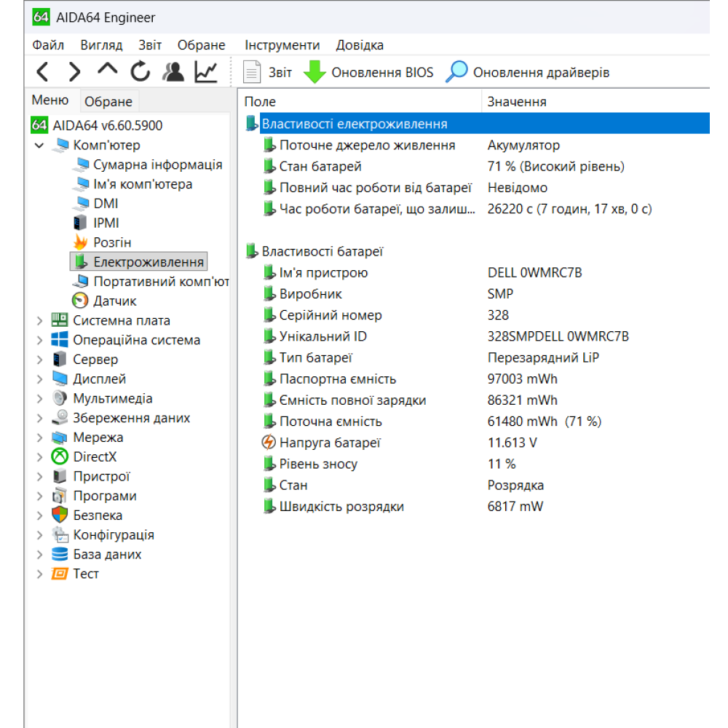This screenshot has height=728, width=728.
Task: Expand the DirectX tree node
Action: pos(39,456)
